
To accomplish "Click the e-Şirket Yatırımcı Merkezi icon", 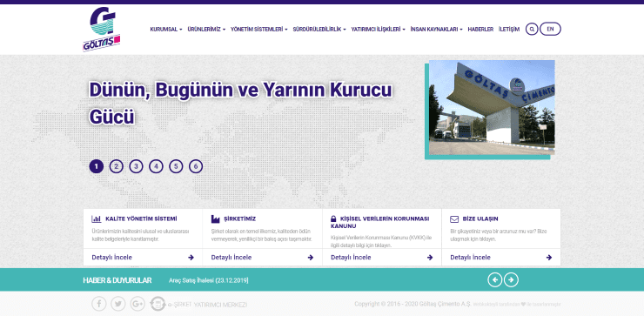I will pyautogui.click(x=158, y=304).
